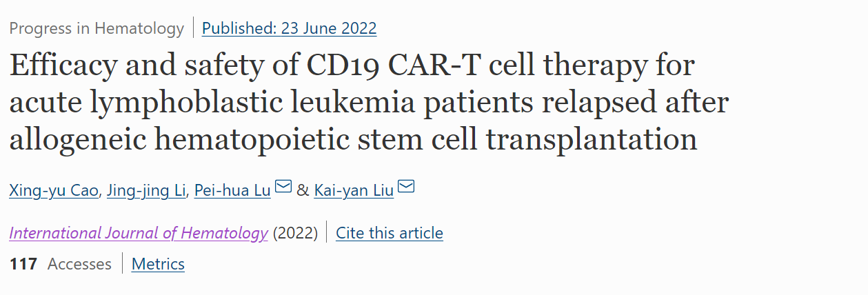The height and width of the screenshot is (295, 868).
Task: Click the Cite this article link
Action: pos(390,233)
